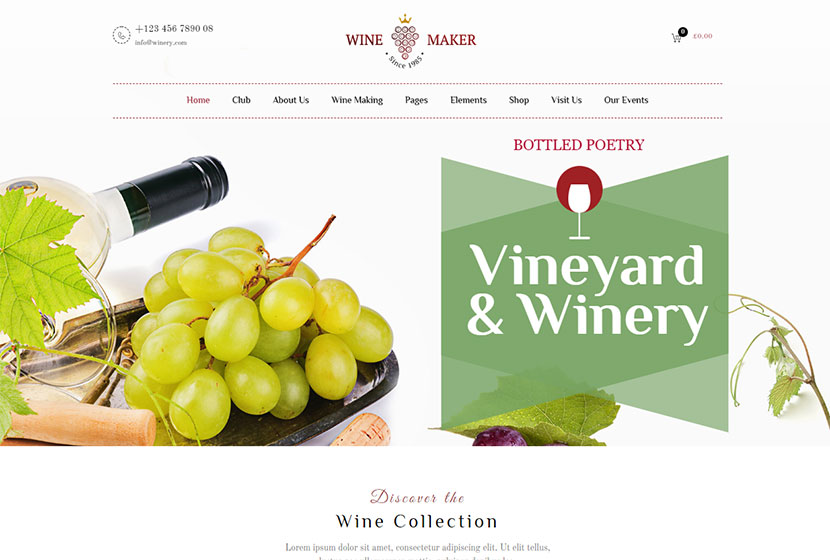The image size is (830, 560).
Task: Open the Club menu item
Action: click(241, 100)
